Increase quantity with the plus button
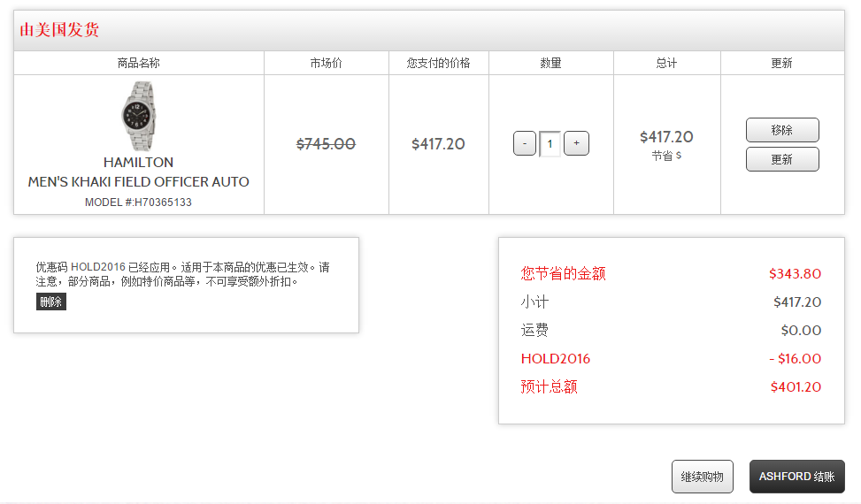Image resolution: width=861 pixels, height=504 pixels. pos(576,143)
